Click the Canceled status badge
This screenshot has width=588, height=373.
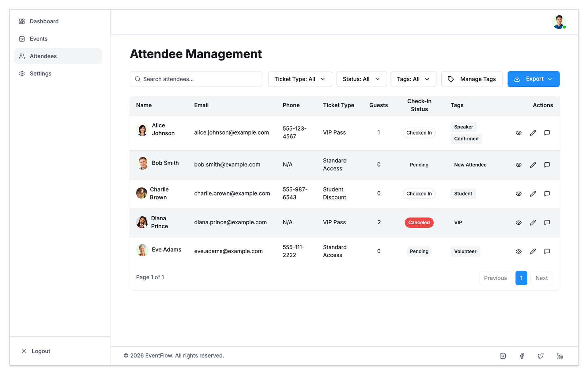click(x=419, y=223)
